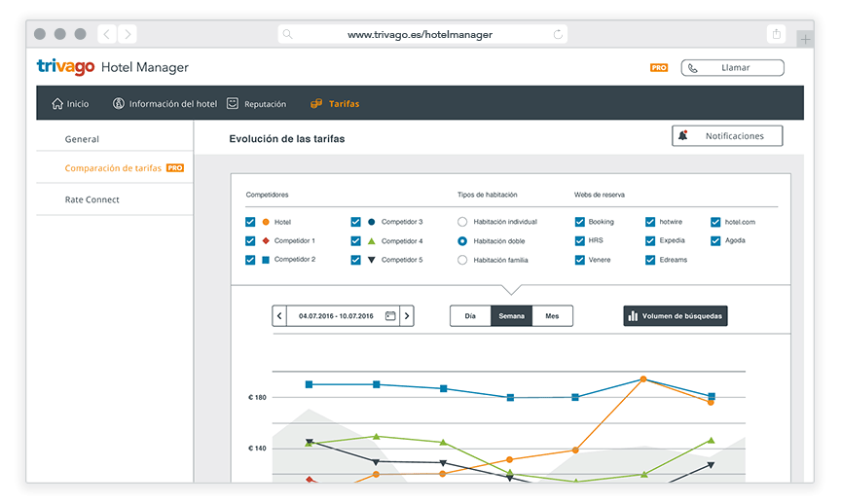The height and width of the screenshot is (504, 841).
Task: Click the reload page icon
Action: 558,34
